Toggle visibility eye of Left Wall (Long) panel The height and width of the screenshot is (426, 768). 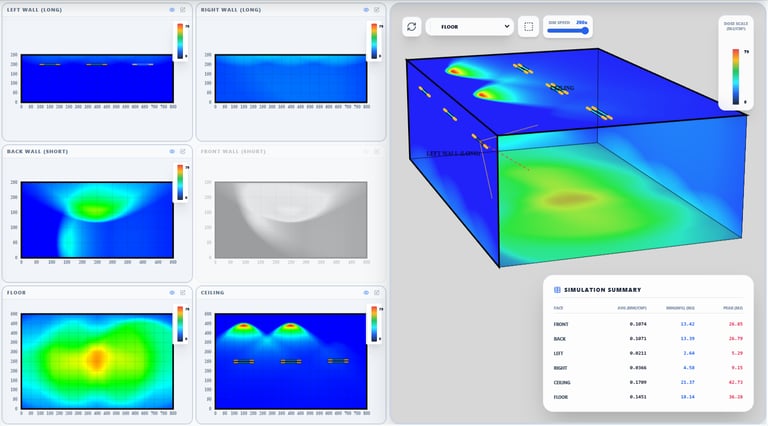tap(172, 10)
